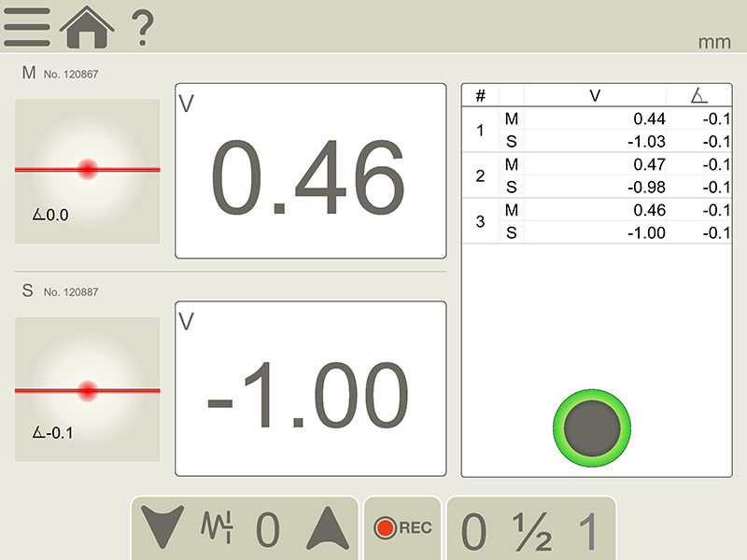Toggle the mm units label

(714, 43)
